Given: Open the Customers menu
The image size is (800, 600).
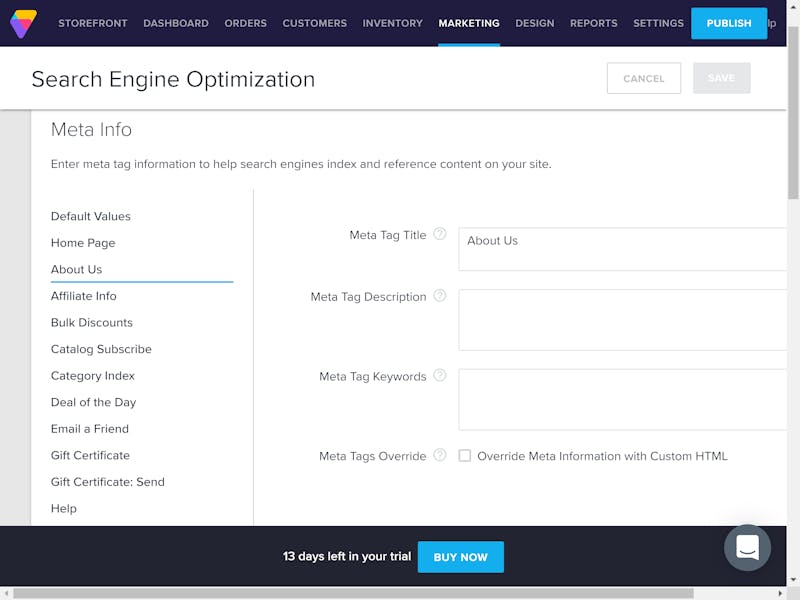Looking at the screenshot, I should (x=314, y=23).
